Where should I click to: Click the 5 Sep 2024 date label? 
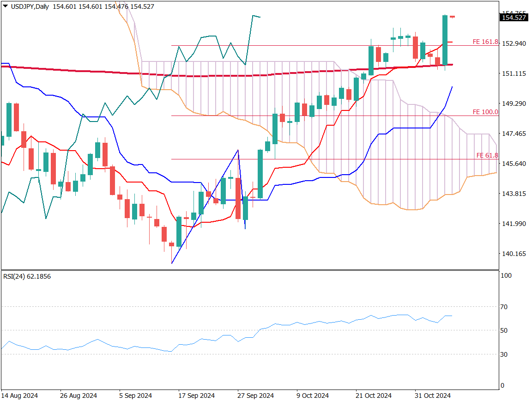(x=135, y=396)
